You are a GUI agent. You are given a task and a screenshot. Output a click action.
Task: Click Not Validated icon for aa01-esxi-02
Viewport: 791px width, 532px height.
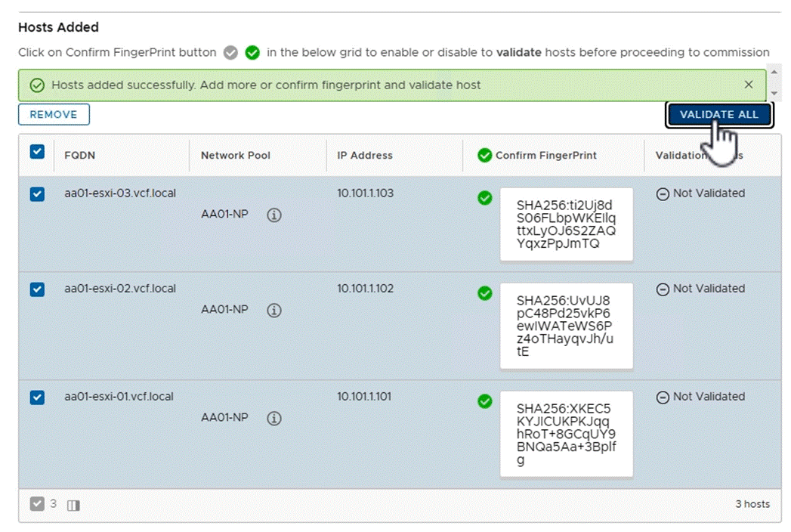pos(663,289)
